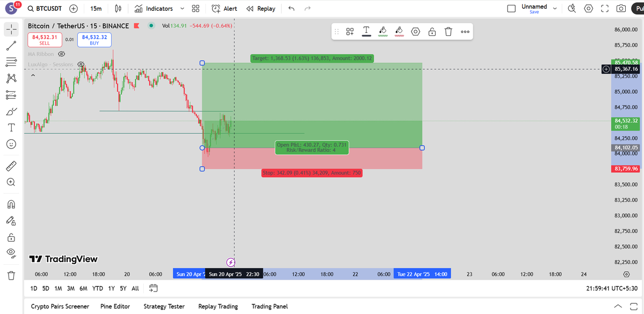The image size is (644, 314).
Task: Open chart settings hexagon in top bar
Action: coord(589,9)
